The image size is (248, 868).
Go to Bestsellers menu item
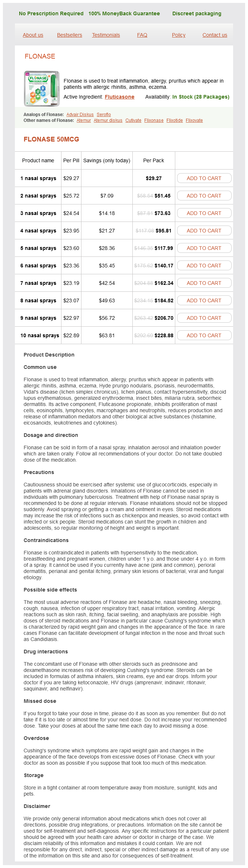69,35
